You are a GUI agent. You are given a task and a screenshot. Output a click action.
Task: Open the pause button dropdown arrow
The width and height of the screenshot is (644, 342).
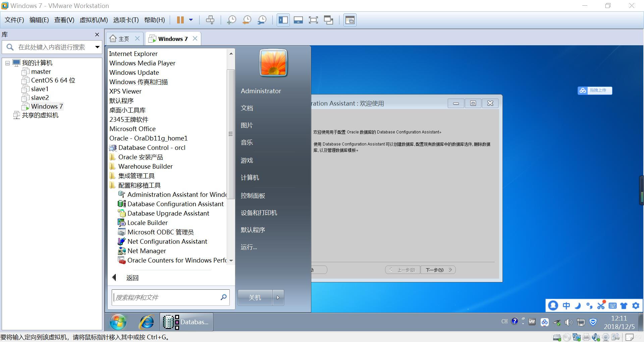191,20
